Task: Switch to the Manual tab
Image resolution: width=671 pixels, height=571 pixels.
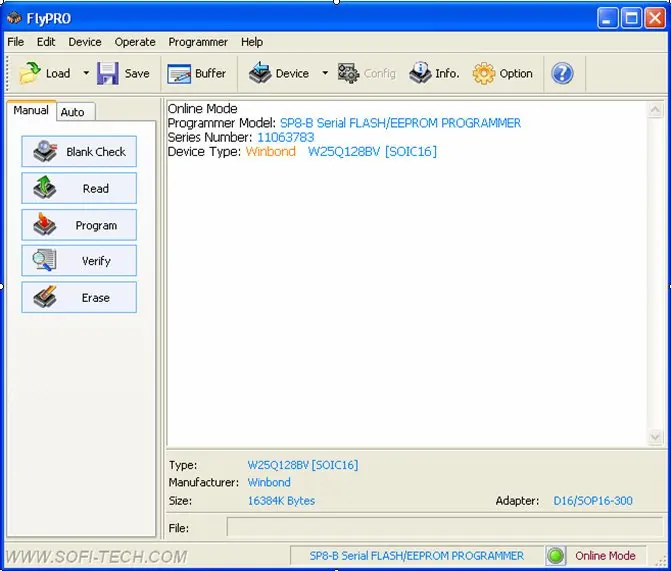Action: coord(31,110)
